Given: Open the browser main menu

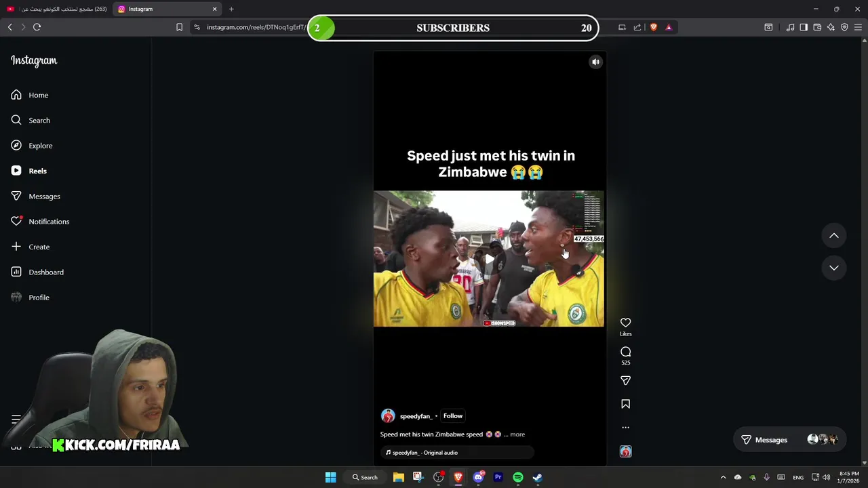Looking at the screenshot, I should coord(859,27).
